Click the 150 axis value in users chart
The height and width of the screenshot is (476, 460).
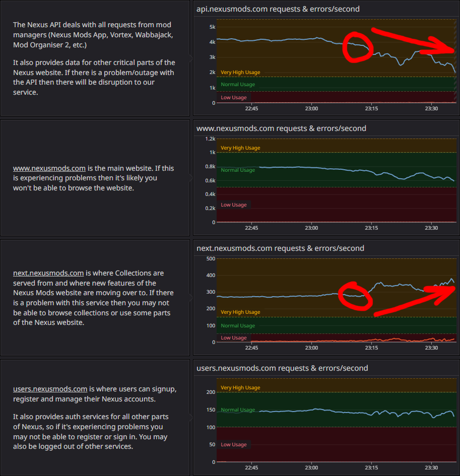[211, 410]
